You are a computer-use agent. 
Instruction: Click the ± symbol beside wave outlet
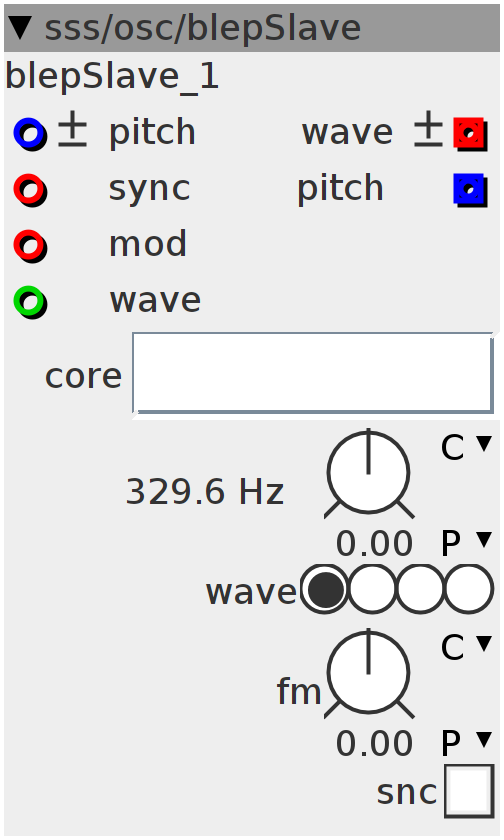click(428, 130)
